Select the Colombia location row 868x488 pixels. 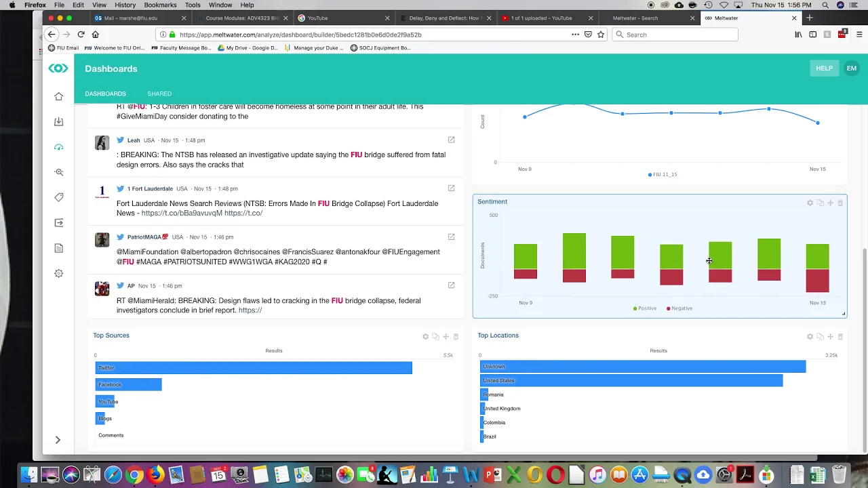(x=493, y=422)
